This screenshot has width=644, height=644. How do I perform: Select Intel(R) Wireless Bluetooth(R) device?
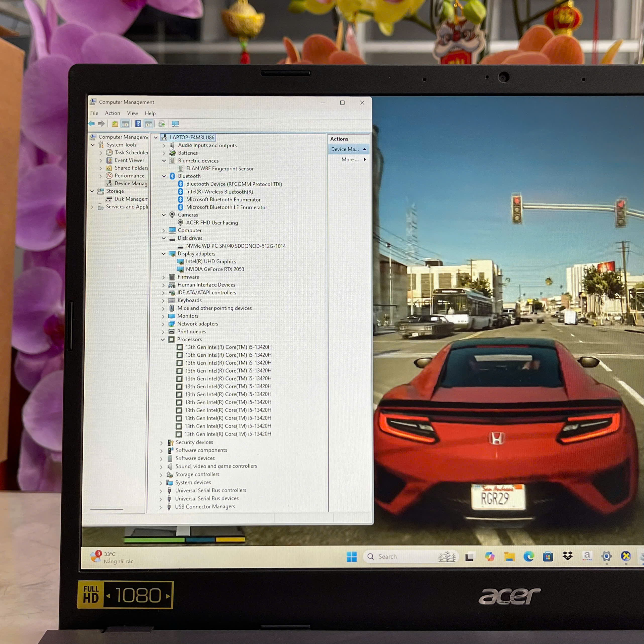tap(220, 192)
